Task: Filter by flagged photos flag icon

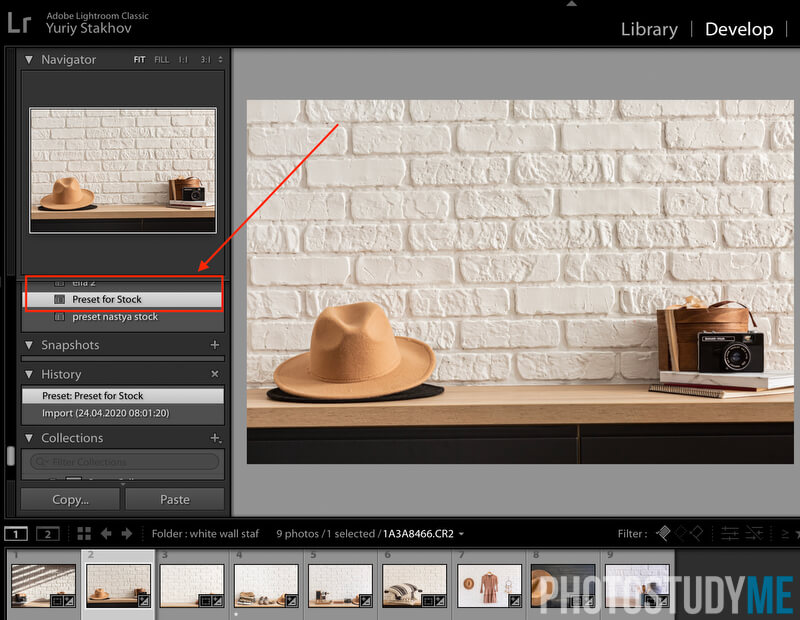Action: point(663,533)
